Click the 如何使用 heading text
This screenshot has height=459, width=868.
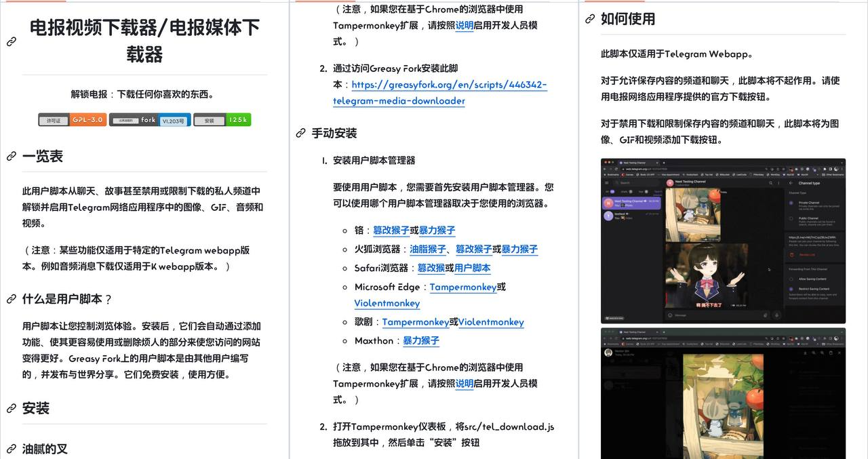coord(628,19)
